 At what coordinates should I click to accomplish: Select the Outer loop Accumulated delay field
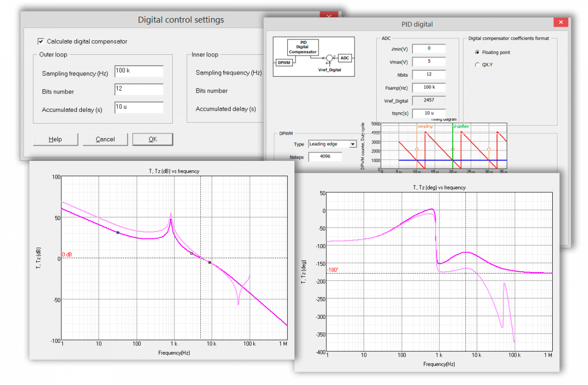(x=139, y=108)
